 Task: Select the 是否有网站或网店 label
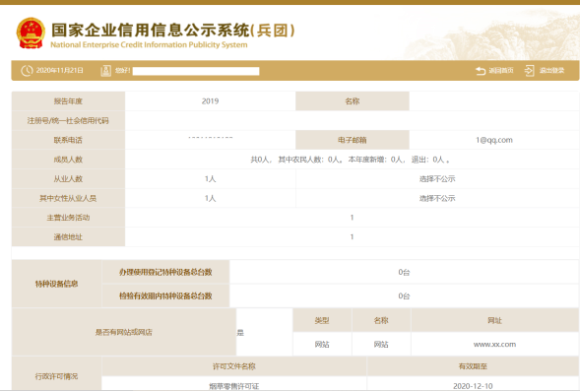pos(124,332)
